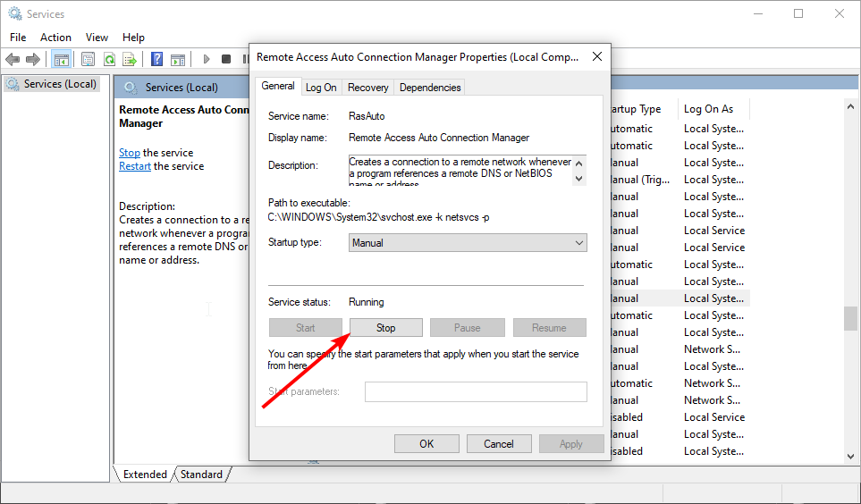This screenshot has width=861, height=504.
Task: Minimize the Services window
Action: pyautogui.click(x=758, y=13)
